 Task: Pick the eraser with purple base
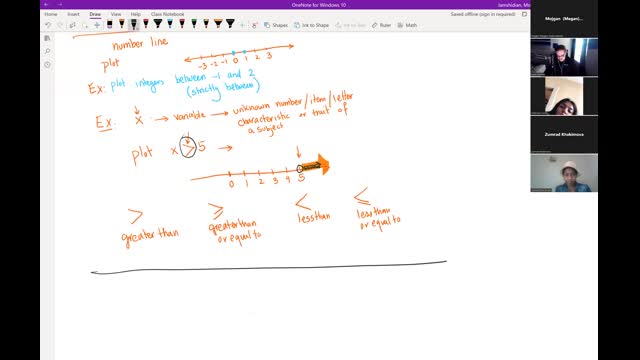coord(109,24)
